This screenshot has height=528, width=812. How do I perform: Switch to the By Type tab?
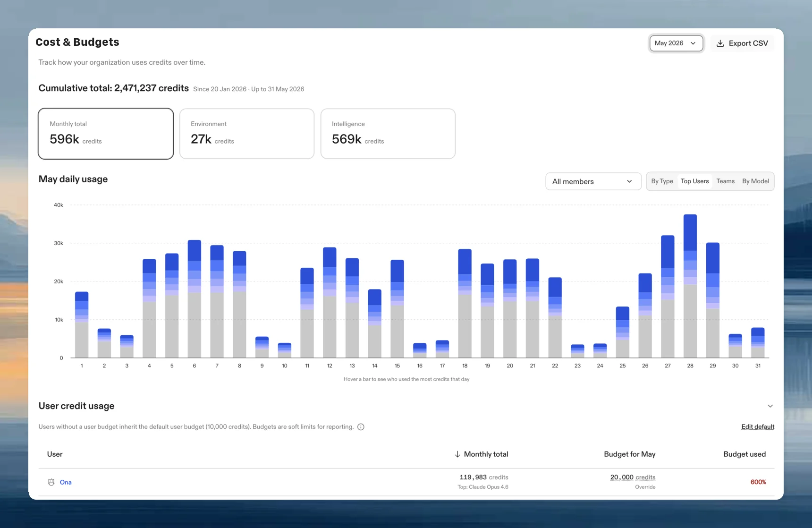click(662, 181)
